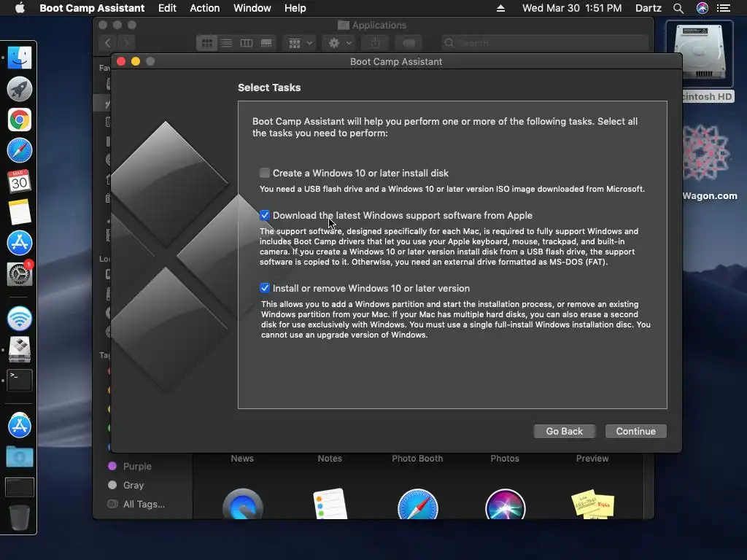
Task: Click the News label in Finder
Action: (x=242, y=458)
